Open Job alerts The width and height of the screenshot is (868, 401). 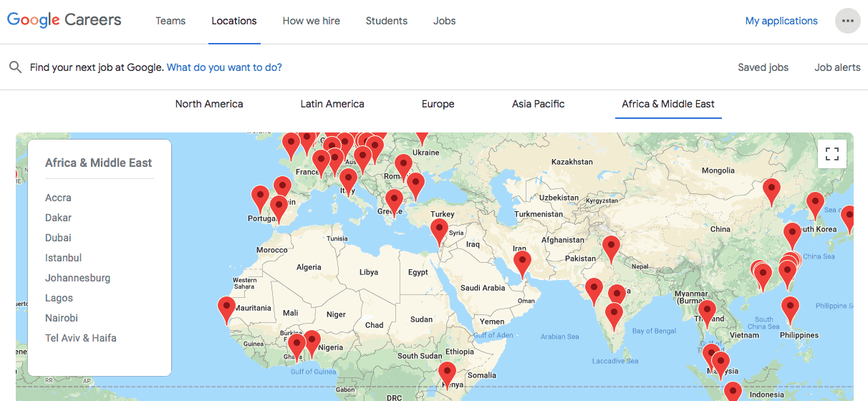tap(837, 67)
